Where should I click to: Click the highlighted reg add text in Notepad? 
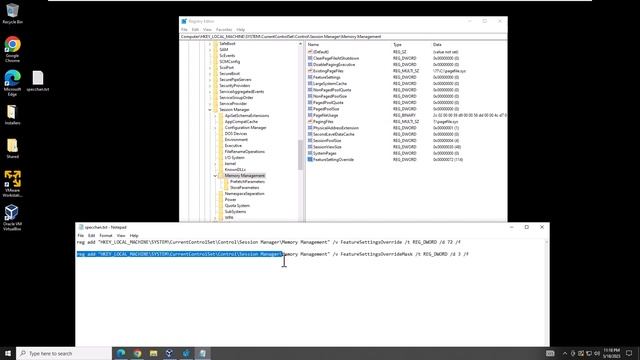(x=179, y=254)
